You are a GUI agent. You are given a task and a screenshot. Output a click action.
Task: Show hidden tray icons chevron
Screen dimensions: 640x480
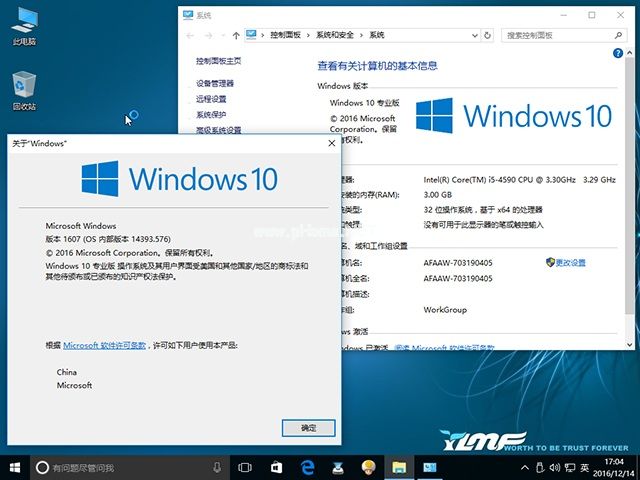pyautogui.click(x=525, y=468)
